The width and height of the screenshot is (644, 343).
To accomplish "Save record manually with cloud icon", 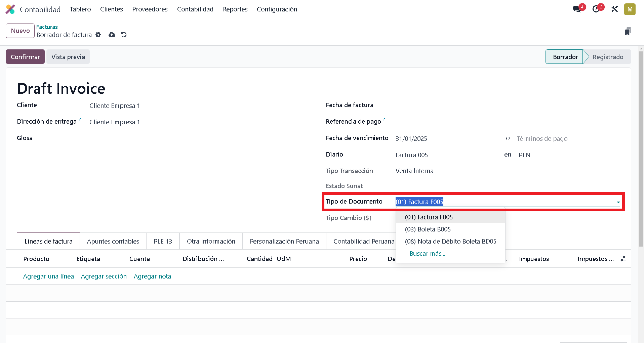I will 112,35.
